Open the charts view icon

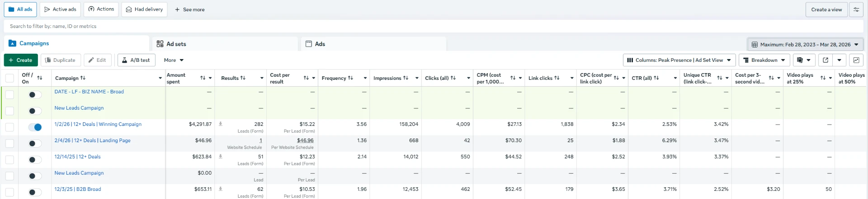click(856, 60)
